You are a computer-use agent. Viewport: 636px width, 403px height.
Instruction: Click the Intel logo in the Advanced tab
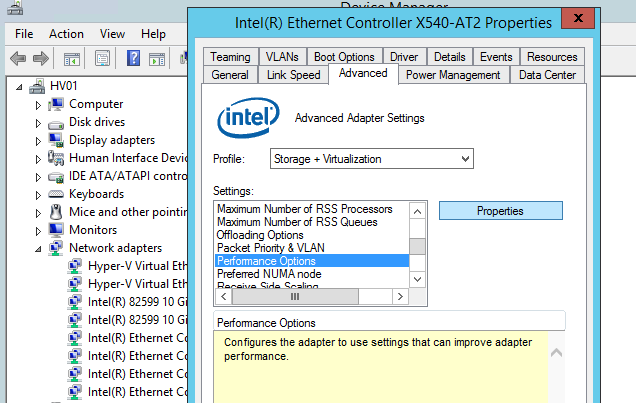[248, 118]
